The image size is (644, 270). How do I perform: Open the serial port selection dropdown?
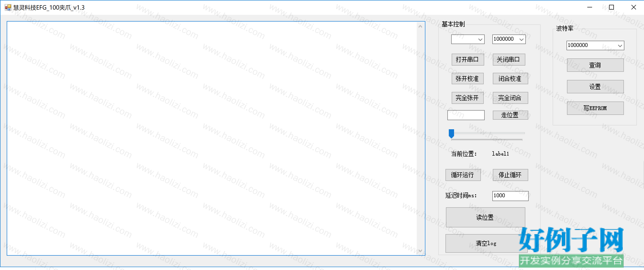(467, 39)
